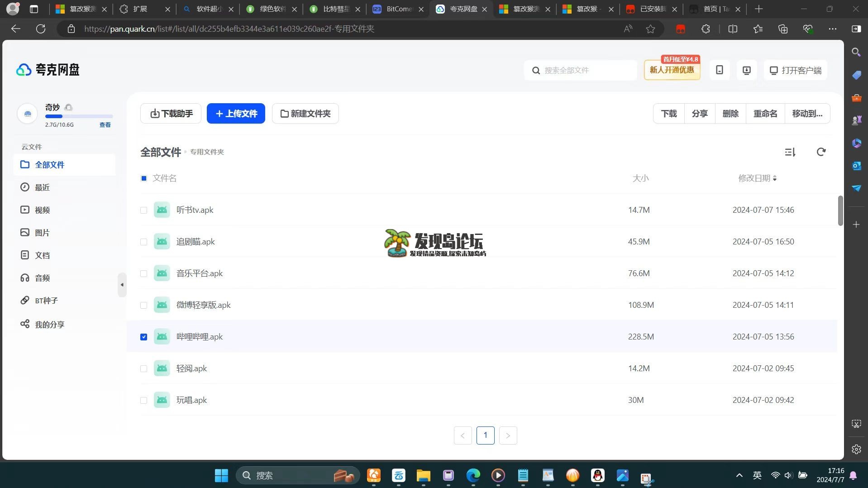Click the apk icon of 听书tv.apk
Screen dimensions: 868x488
pyautogui.click(x=162, y=210)
